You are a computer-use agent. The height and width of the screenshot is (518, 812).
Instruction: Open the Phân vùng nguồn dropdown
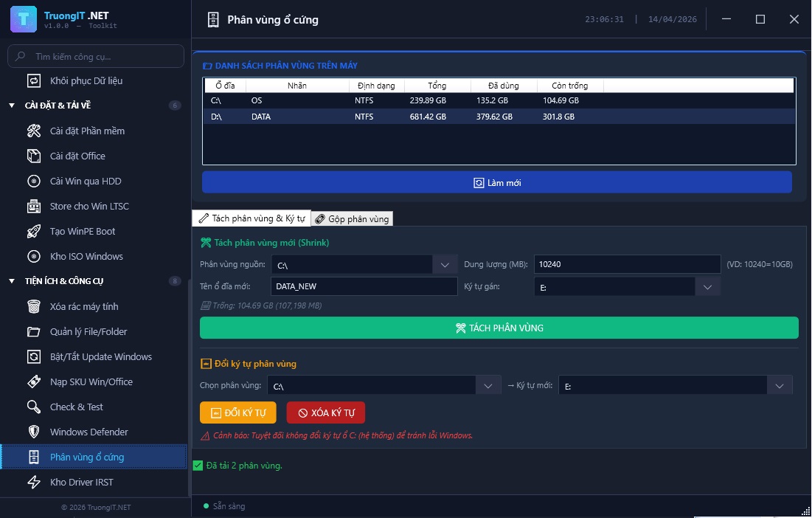point(444,265)
